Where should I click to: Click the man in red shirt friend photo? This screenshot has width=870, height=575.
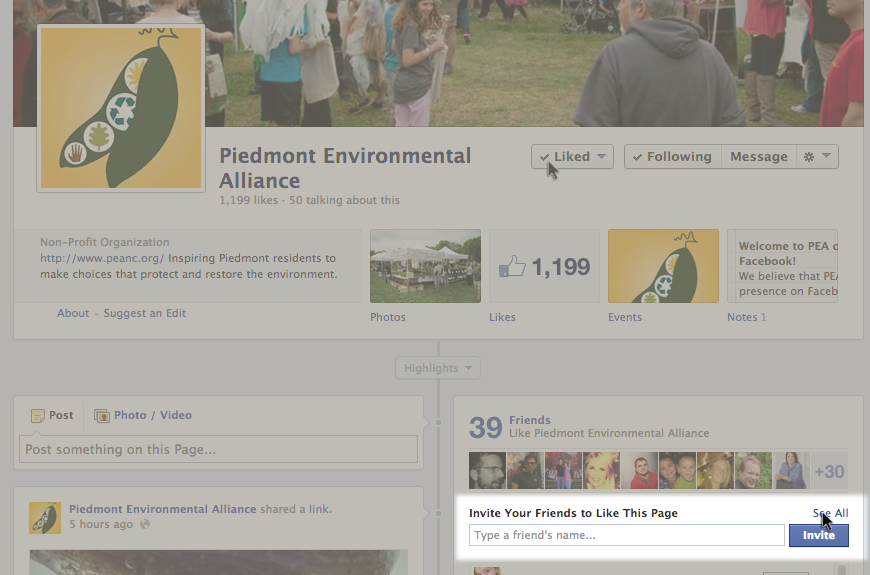(639, 471)
